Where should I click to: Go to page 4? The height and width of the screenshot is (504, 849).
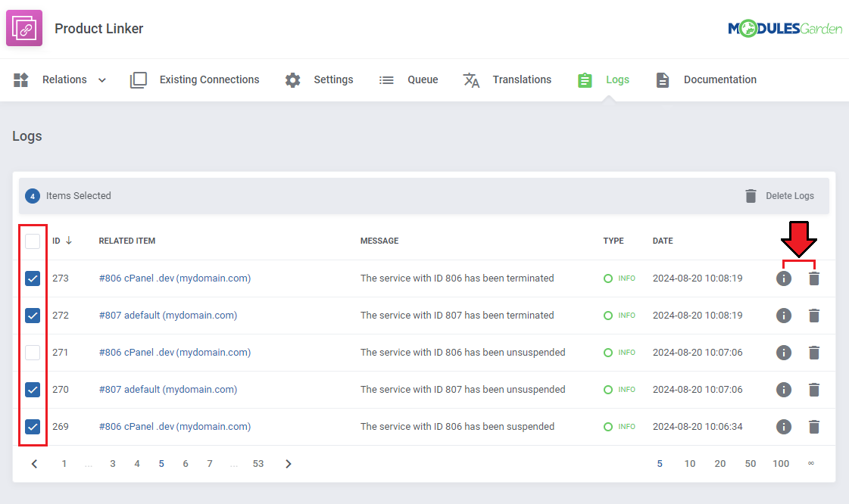point(137,463)
